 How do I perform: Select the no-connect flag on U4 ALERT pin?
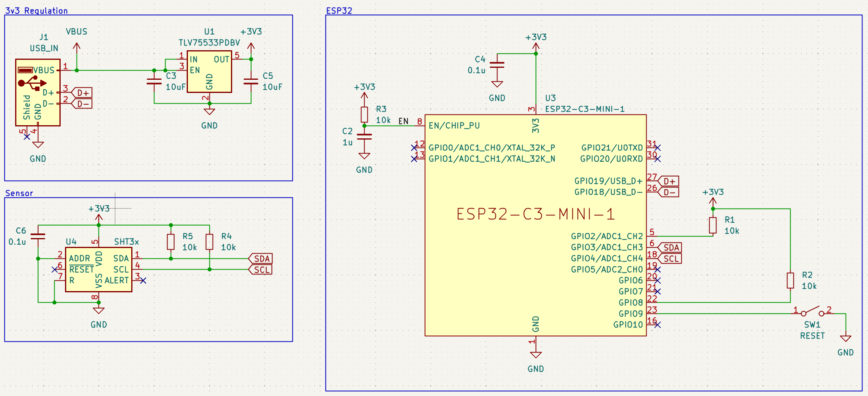point(143,281)
